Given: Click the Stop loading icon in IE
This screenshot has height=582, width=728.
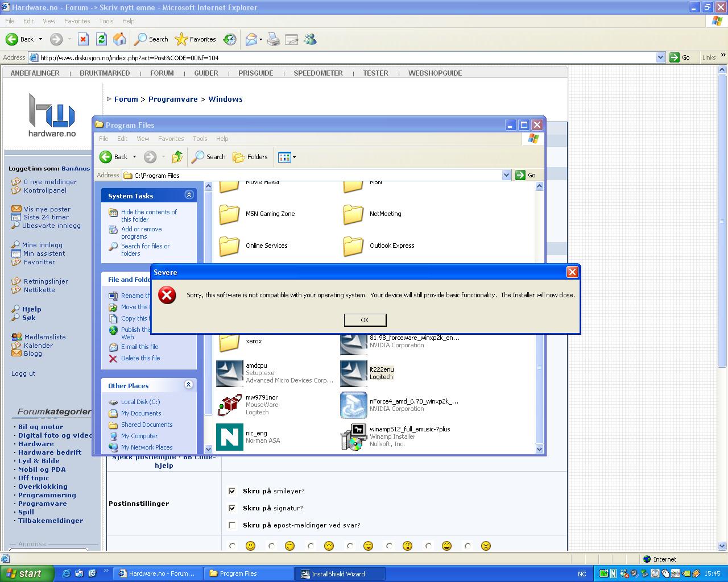Looking at the screenshot, I should pyautogui.click(x=83, y=39).
